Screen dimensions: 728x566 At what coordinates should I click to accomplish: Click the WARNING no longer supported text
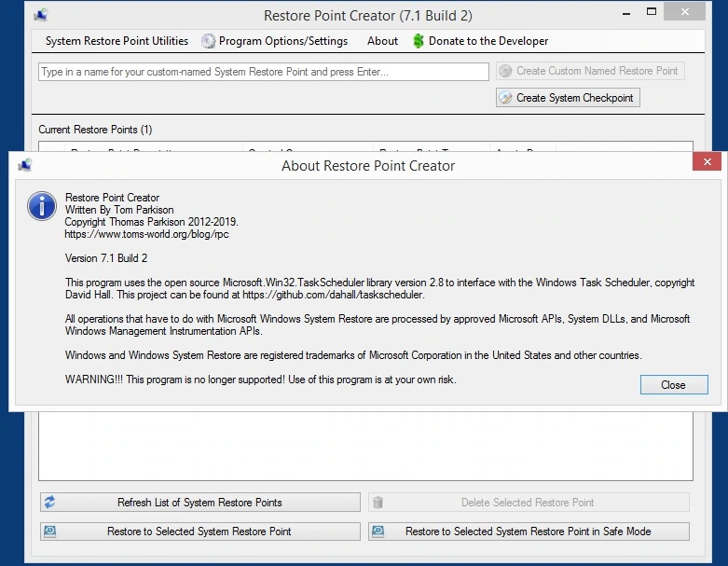click(260, 380)
